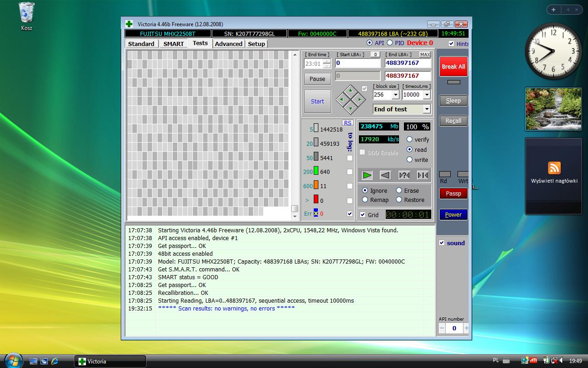Screen dimensions: 588x368
Task: Click the Passp button
Action: click(x=453, y=194)
